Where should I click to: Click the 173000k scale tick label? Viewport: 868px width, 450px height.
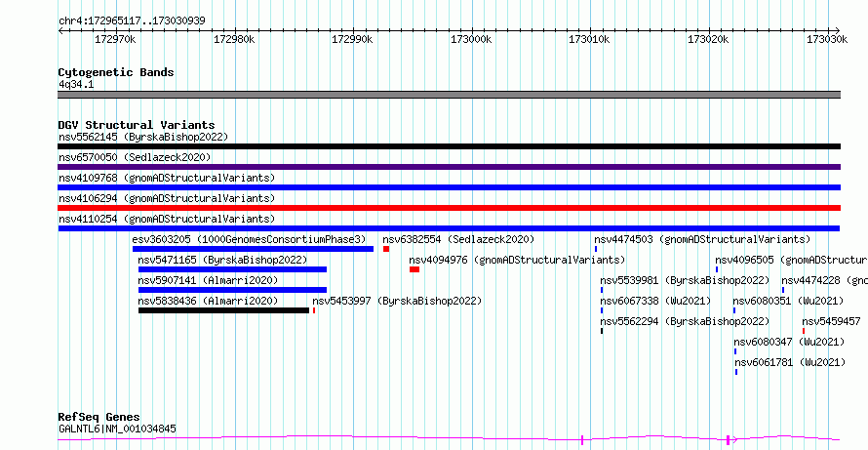471,39
